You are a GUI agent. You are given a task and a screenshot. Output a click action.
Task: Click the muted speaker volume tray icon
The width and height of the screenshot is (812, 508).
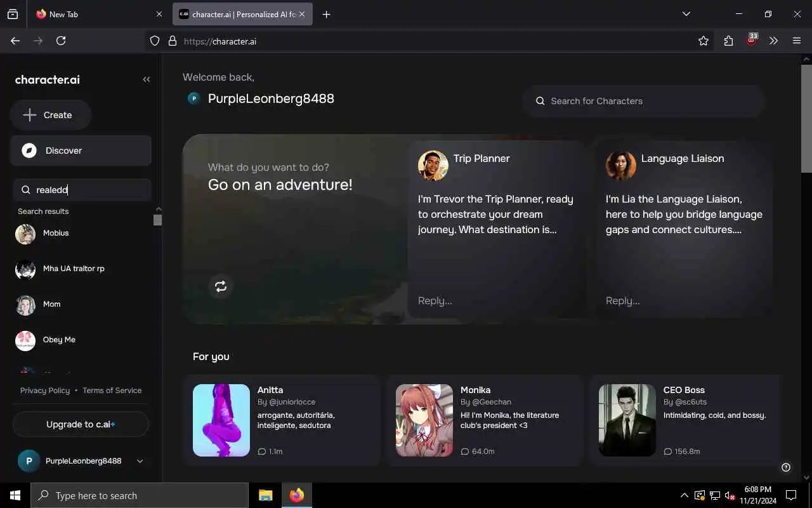point(730,495)
